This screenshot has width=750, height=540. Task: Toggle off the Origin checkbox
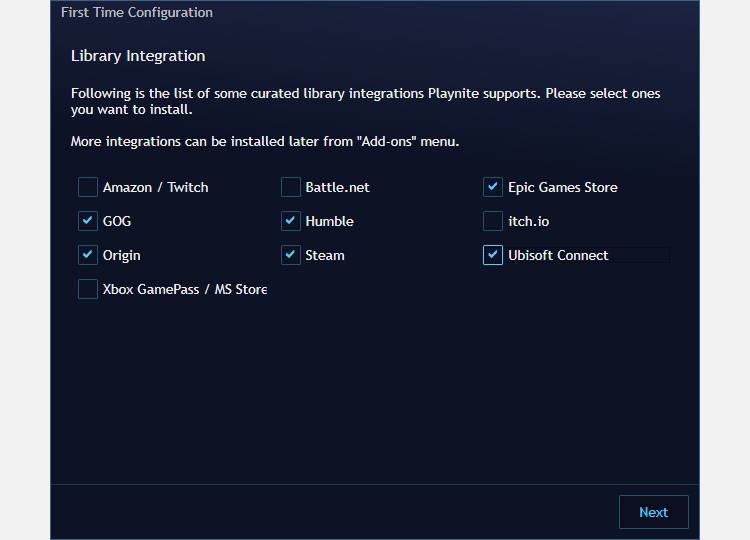[x=88, y=255]
